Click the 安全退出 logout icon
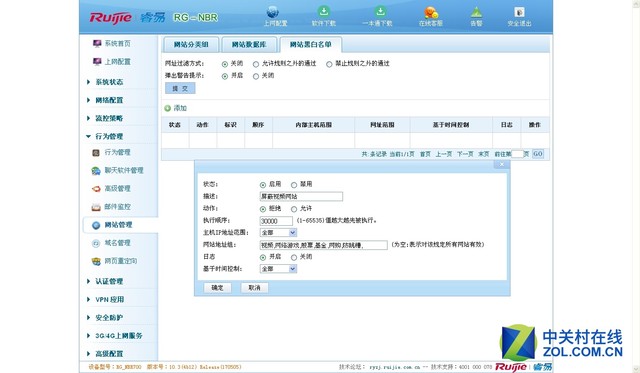This screenshot has width=640, height=373. pos(519,12)
